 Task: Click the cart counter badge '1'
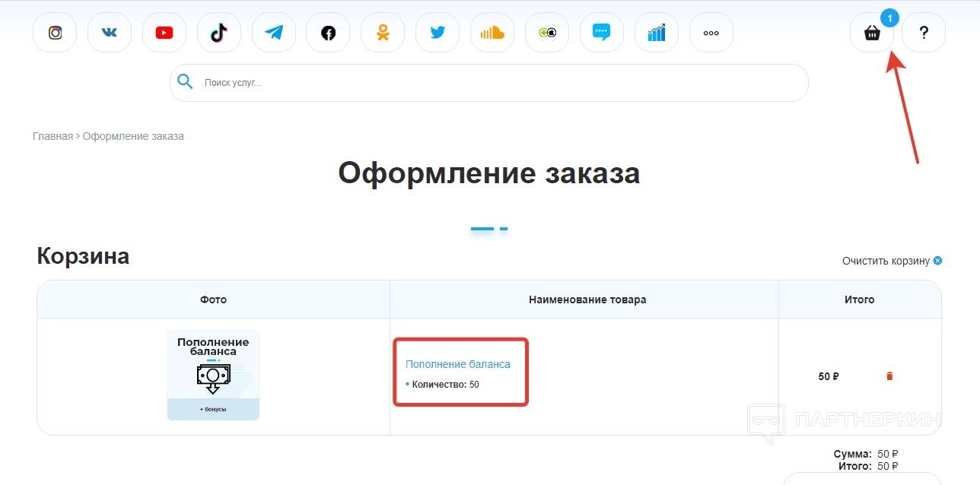889,17
